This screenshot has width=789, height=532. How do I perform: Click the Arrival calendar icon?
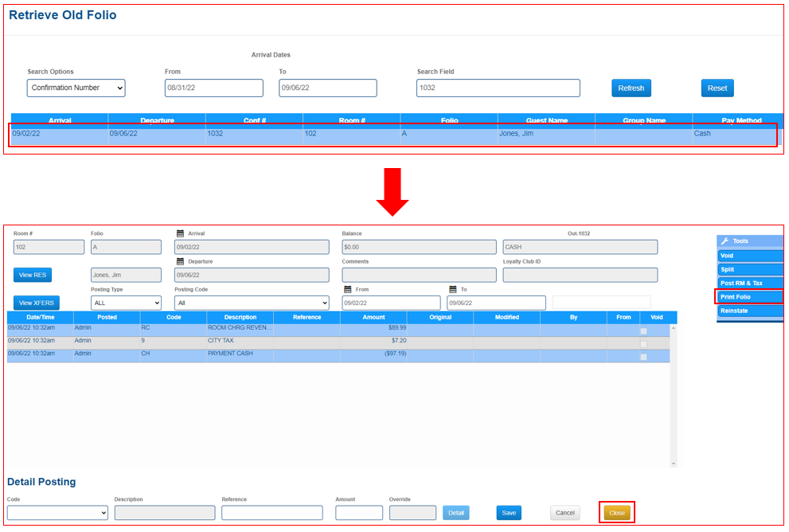(x=181, y=234)
